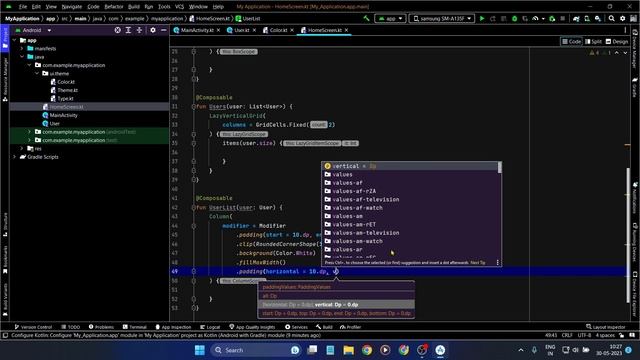Close the HomeScreen.kt editor tab
Image resolution: width=640 pixels, height=360 pixels.
[347, 30]
